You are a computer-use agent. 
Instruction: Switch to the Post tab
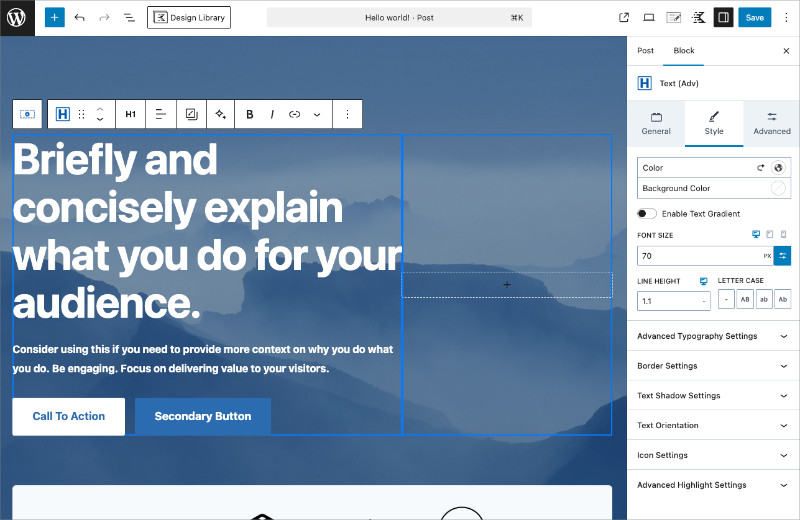645,51
